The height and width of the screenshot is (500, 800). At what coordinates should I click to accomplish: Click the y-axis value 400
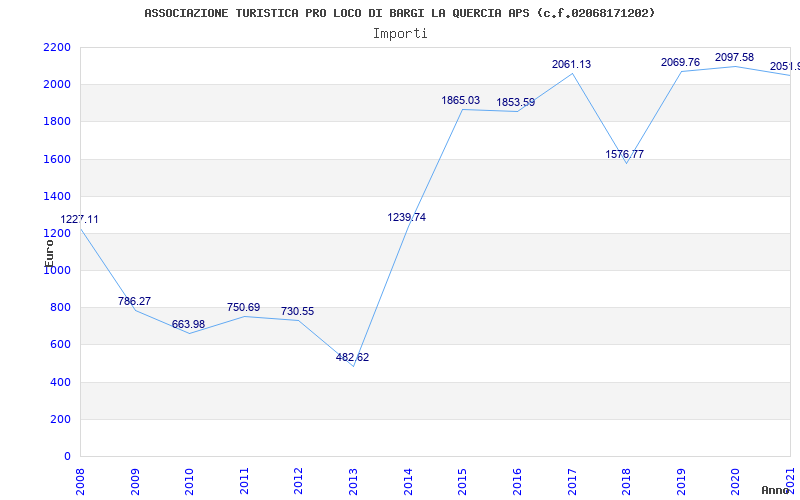[x=61, y=382]
